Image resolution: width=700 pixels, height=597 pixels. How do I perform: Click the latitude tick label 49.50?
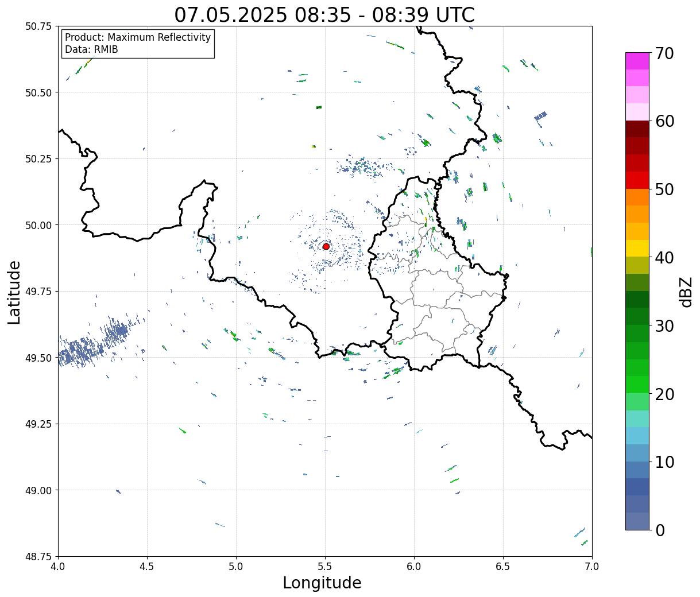[x=38, y=358]
